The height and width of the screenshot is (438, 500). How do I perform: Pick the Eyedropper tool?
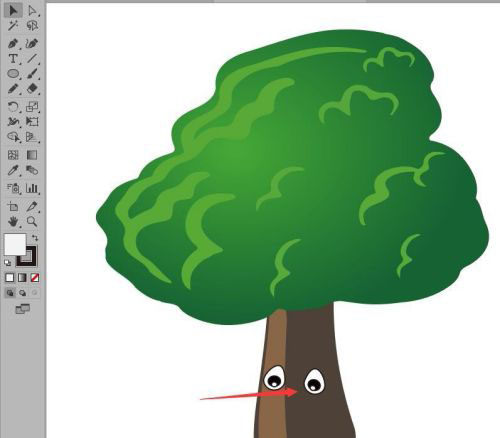coord(13,170)
